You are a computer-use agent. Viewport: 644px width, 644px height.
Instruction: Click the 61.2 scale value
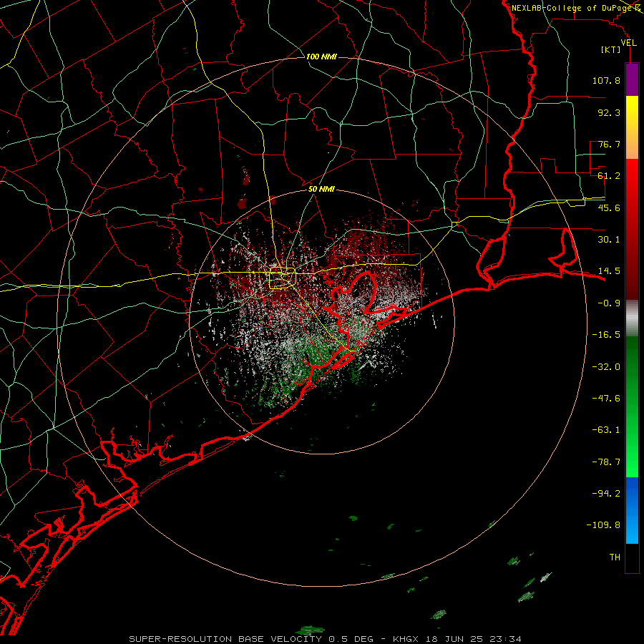609,176
